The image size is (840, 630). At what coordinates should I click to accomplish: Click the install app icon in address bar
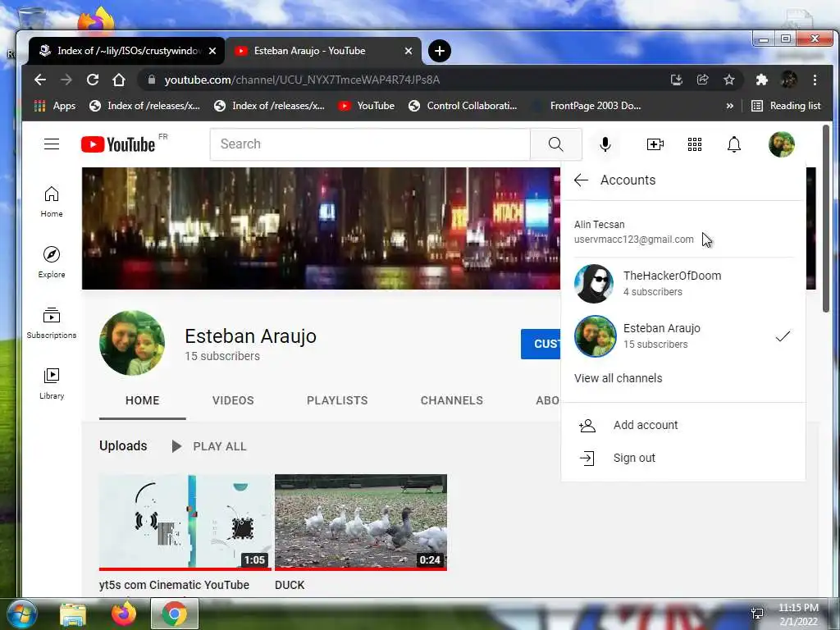pos(677,80)
